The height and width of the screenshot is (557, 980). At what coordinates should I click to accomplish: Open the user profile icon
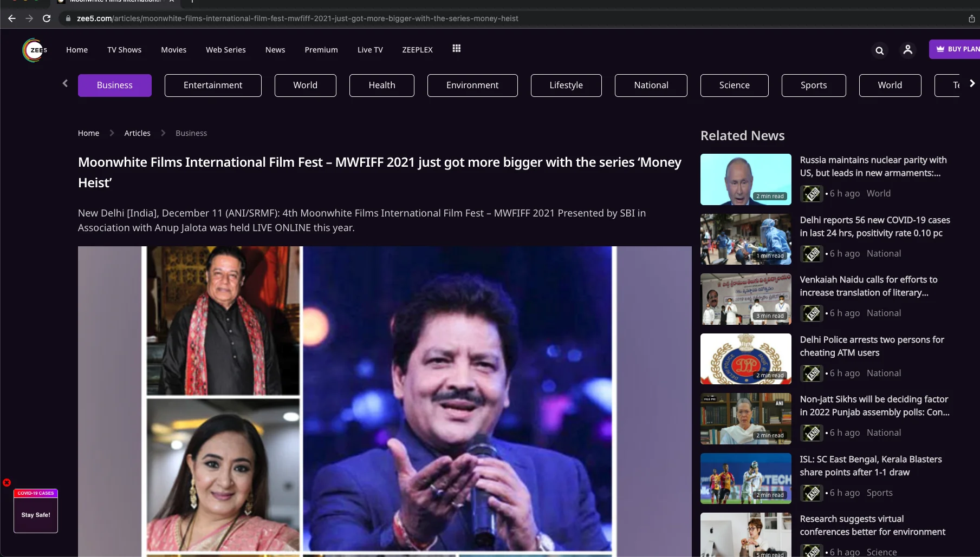tap(908, 50)
